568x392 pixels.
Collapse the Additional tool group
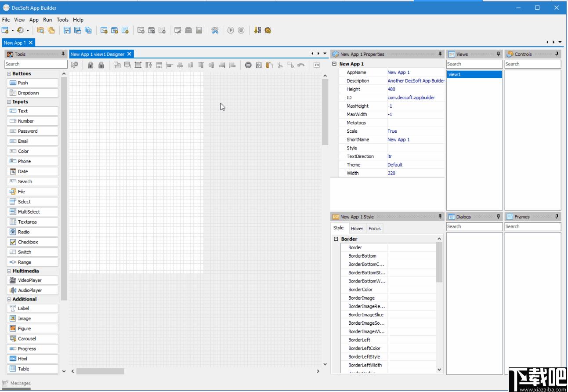[9, 299]
